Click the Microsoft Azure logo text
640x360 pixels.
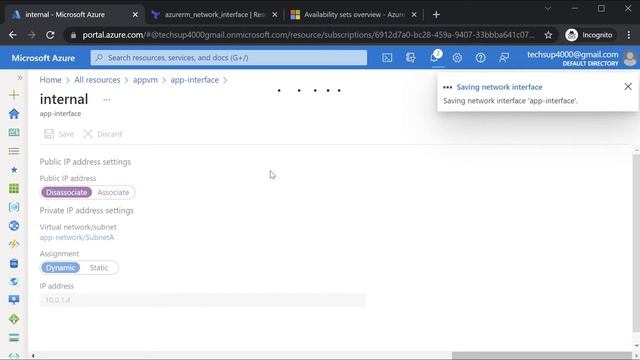pyautogui.click(x=43, y=58)
